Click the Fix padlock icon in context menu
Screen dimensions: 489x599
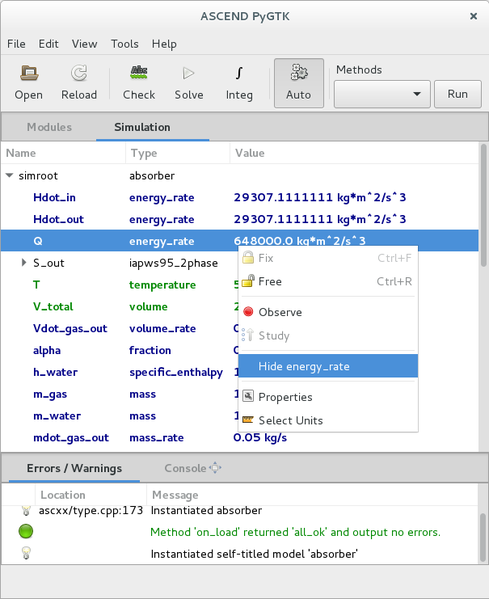click(x=248, y=258)
